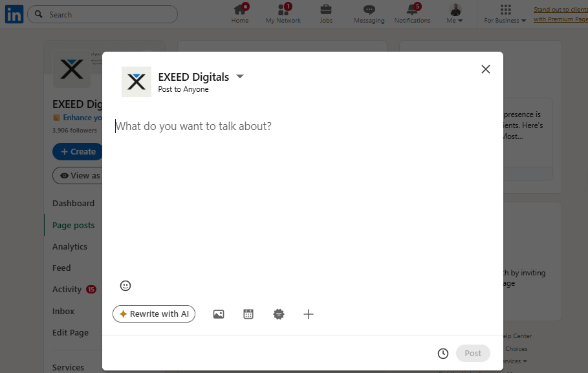Add media using the image icon

click(219, 314)
